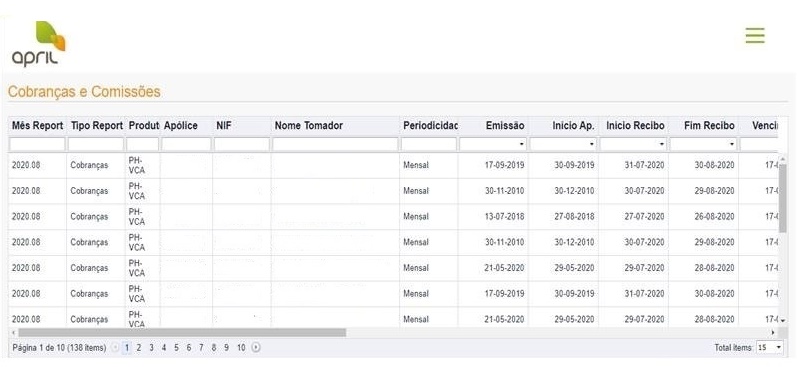Click the Tipo Report filter field
797x367 pixels.
[x=97, y=145]
